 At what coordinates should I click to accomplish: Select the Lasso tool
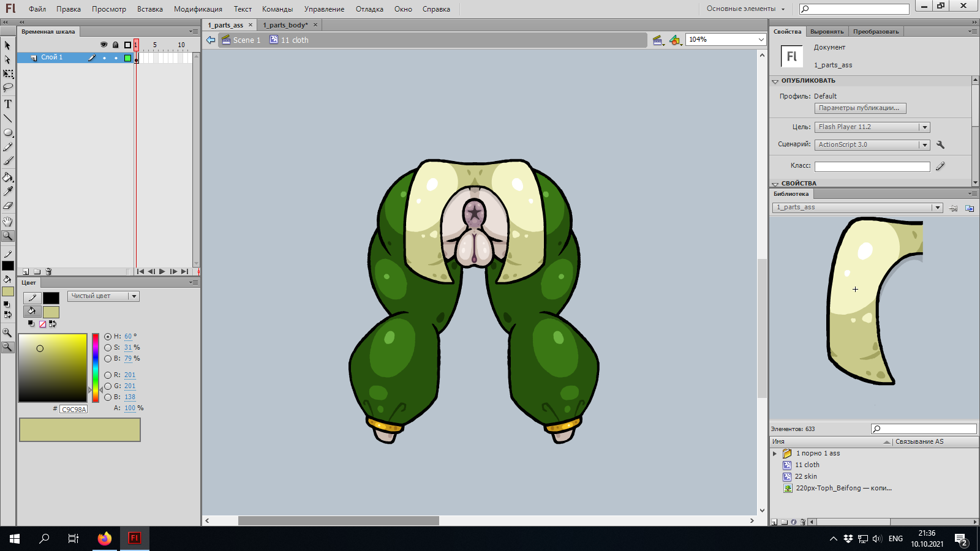pyautogui.click(x=8, y=88)
